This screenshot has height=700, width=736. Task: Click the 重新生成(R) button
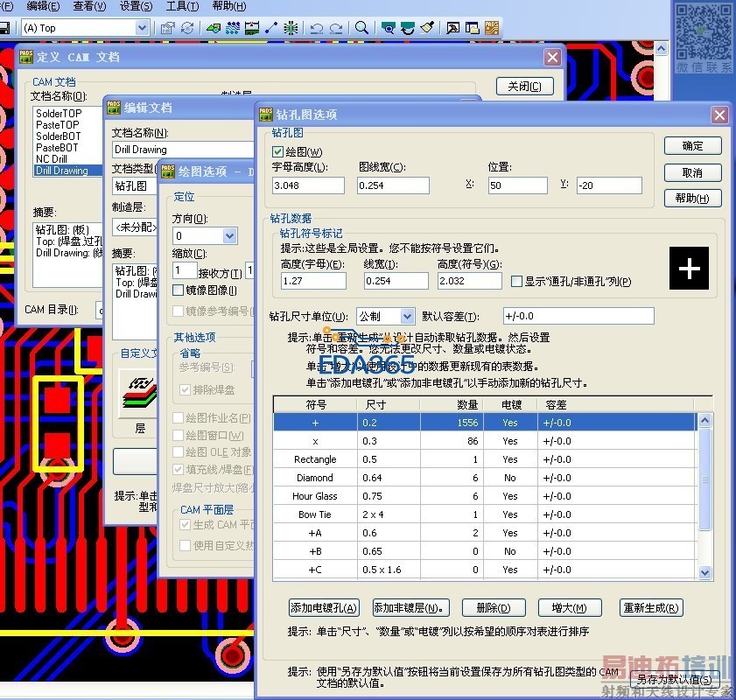(x=651, y=608)
